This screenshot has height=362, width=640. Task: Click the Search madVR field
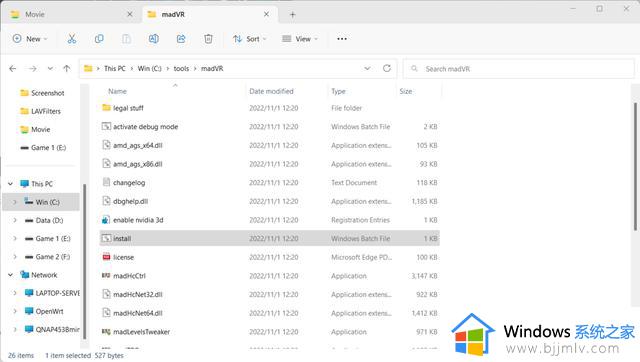click(519, 69)
